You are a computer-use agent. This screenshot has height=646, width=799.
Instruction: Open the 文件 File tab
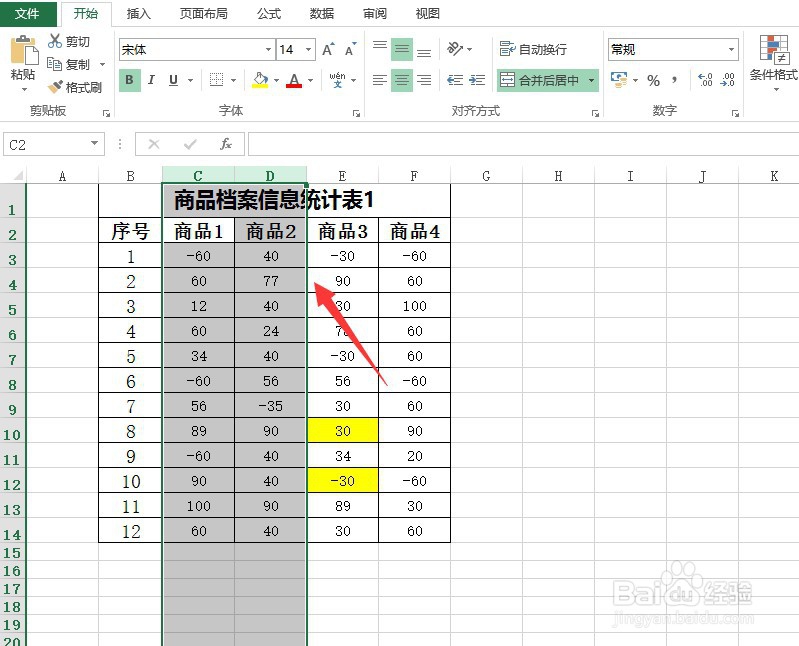click(x=28, y=13)
